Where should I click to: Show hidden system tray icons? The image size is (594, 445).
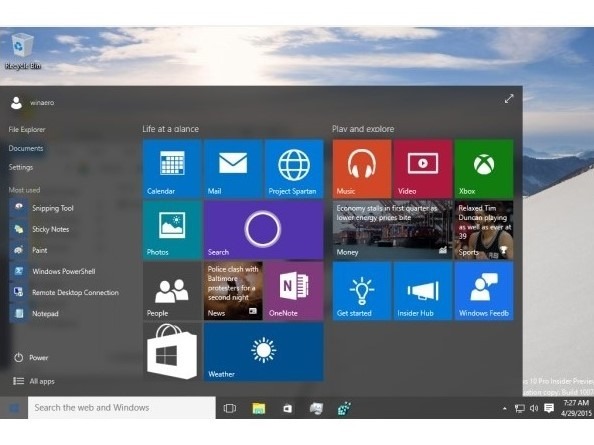504,408
